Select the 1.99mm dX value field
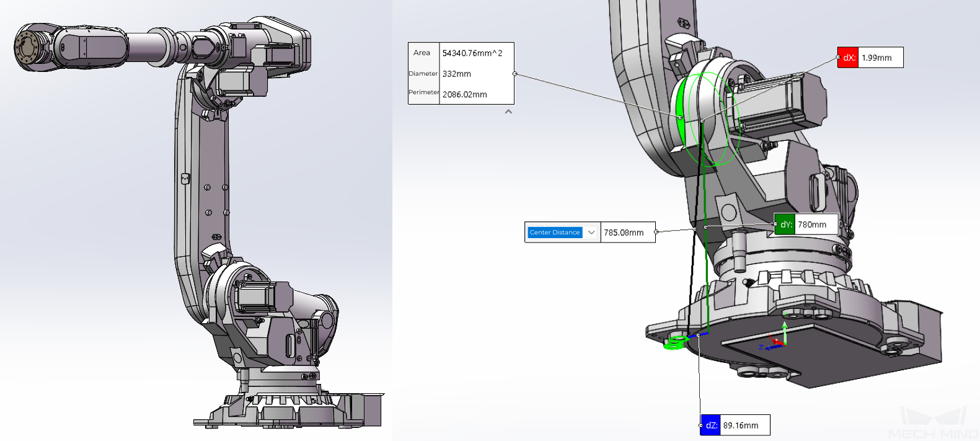The image size is (980, 441). [880, 58]
